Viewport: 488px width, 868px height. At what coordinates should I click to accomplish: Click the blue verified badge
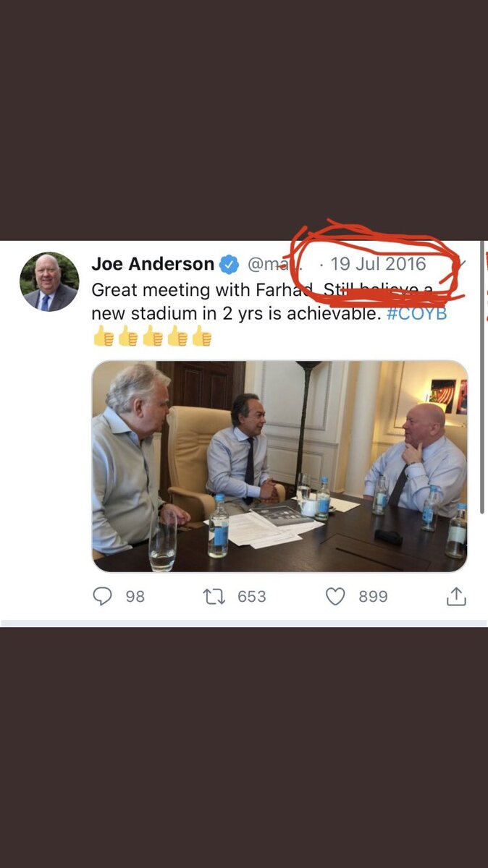tap(230, 265)
